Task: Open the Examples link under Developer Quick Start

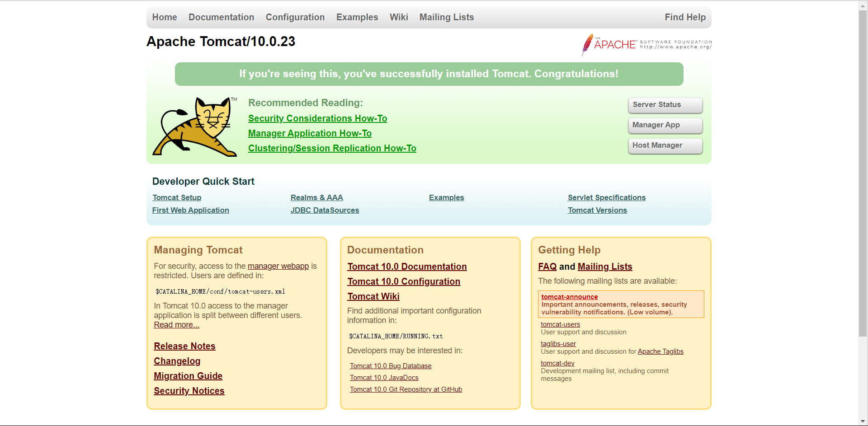Action: 447,197
